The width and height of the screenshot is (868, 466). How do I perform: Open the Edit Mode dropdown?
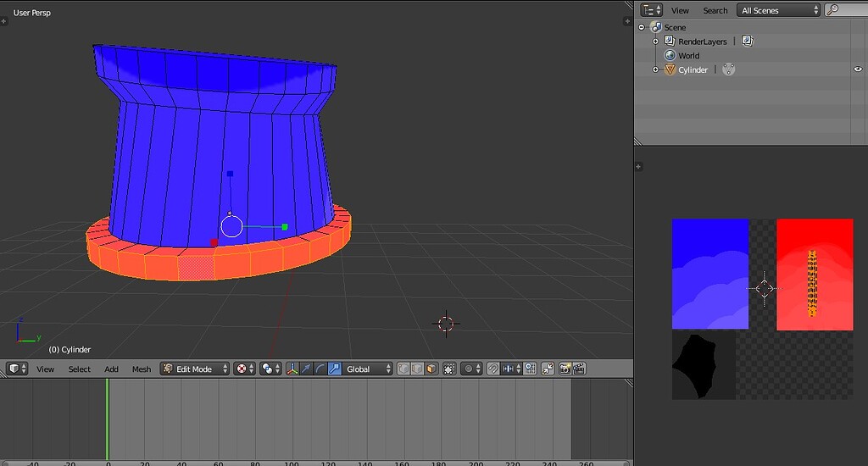195,369
